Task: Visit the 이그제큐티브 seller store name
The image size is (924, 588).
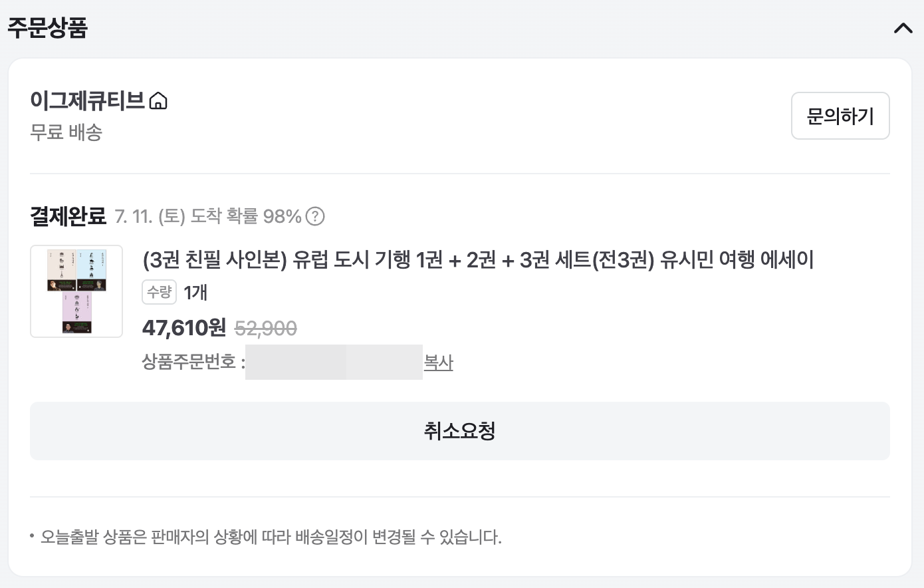Action: point(88,100)
